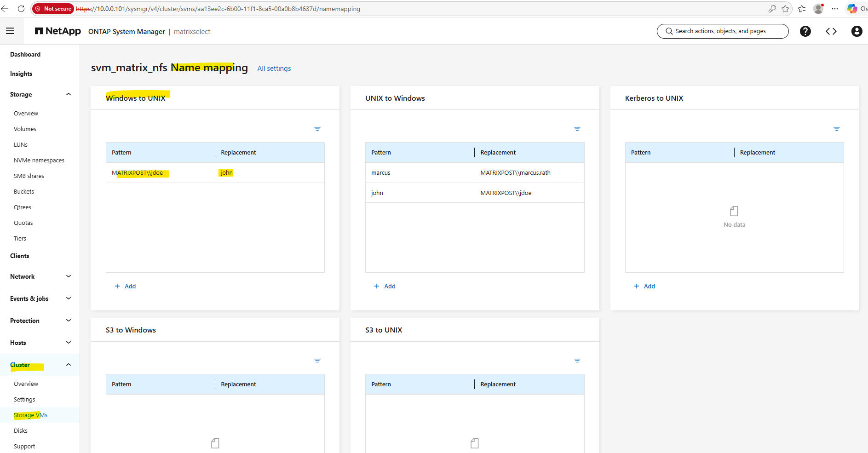
Task: Sort by Replacement in S3 to Windows
Action: coord(238,384)
